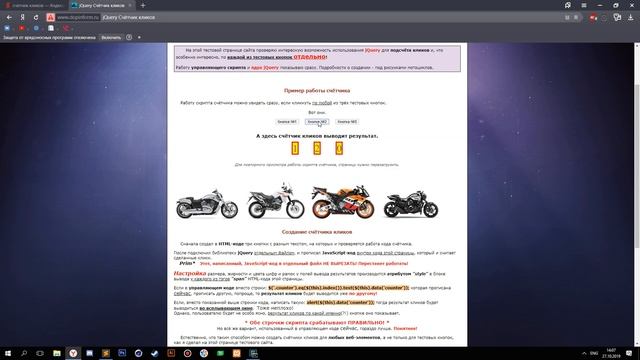Screen dimensions: 640x360
Task: Open Windows taskbar search
Action: pos(24,353)
